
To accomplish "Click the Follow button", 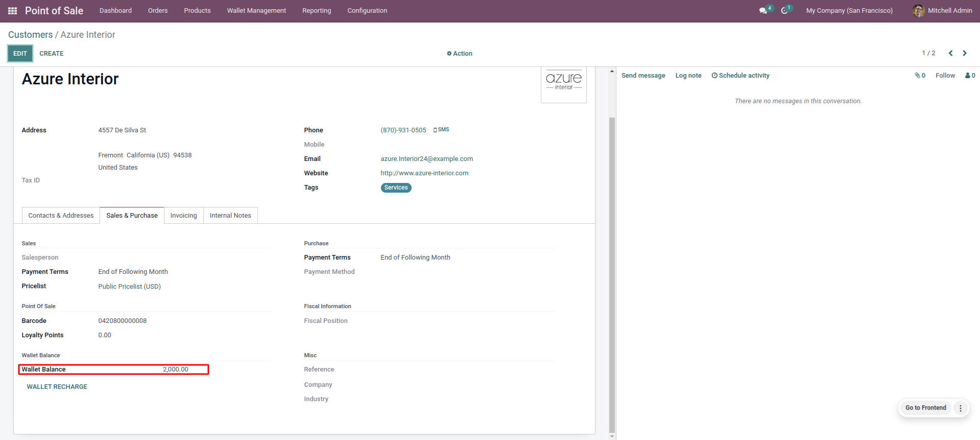I will 945,76.
